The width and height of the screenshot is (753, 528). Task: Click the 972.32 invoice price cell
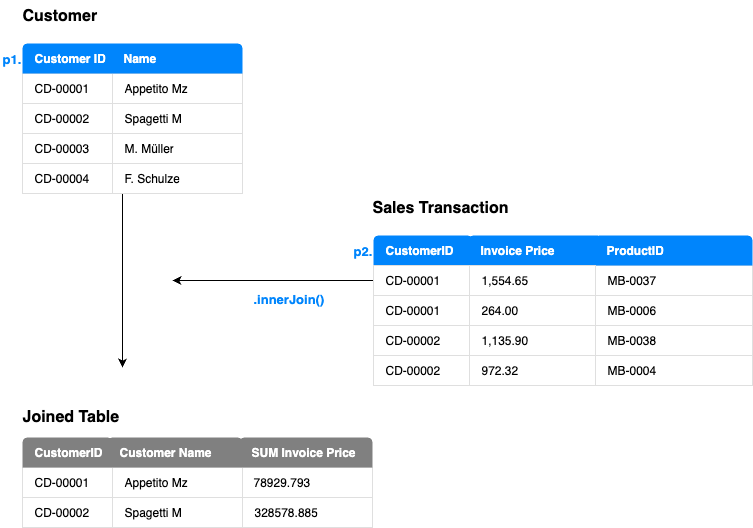tap(500, 371)
